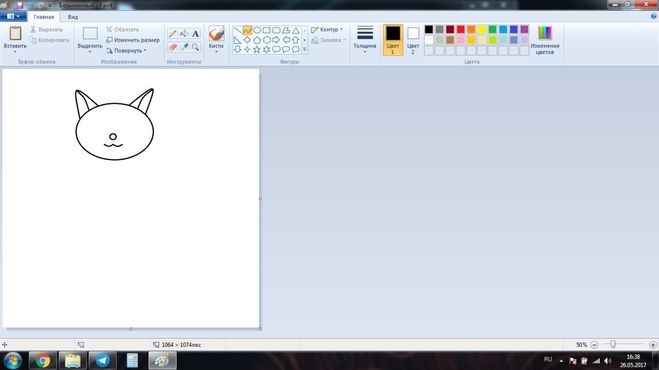Switch to the Вид tab
659x370 pixels.
click(x=73, y=17)
